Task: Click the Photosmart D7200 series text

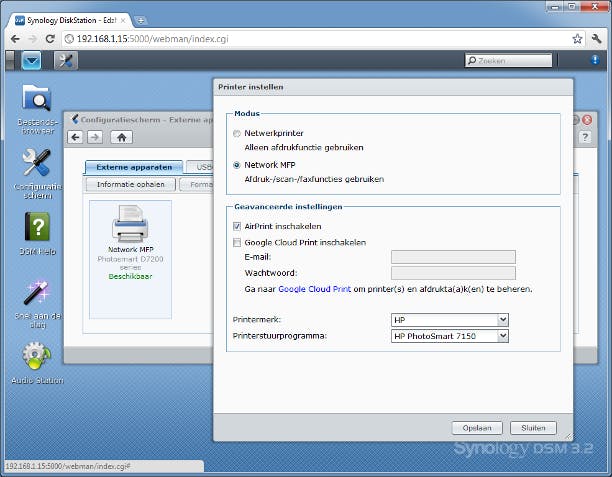Action: 130,263
